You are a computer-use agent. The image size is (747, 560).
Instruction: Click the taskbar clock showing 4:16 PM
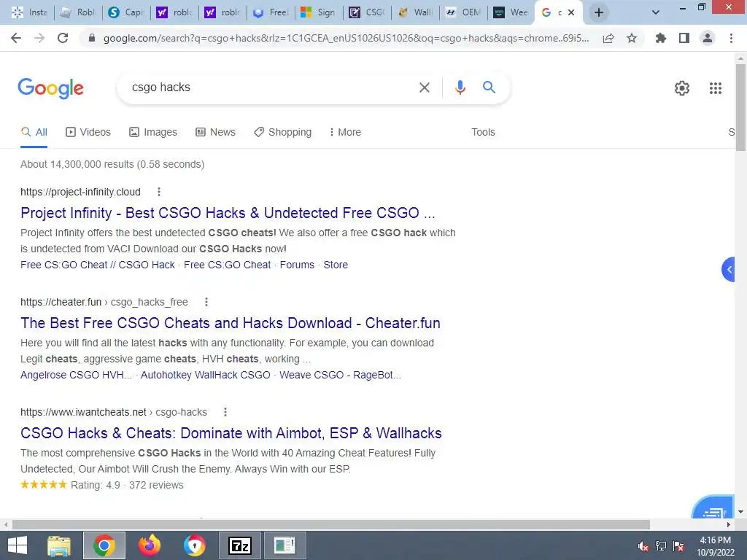pos(715,546)
